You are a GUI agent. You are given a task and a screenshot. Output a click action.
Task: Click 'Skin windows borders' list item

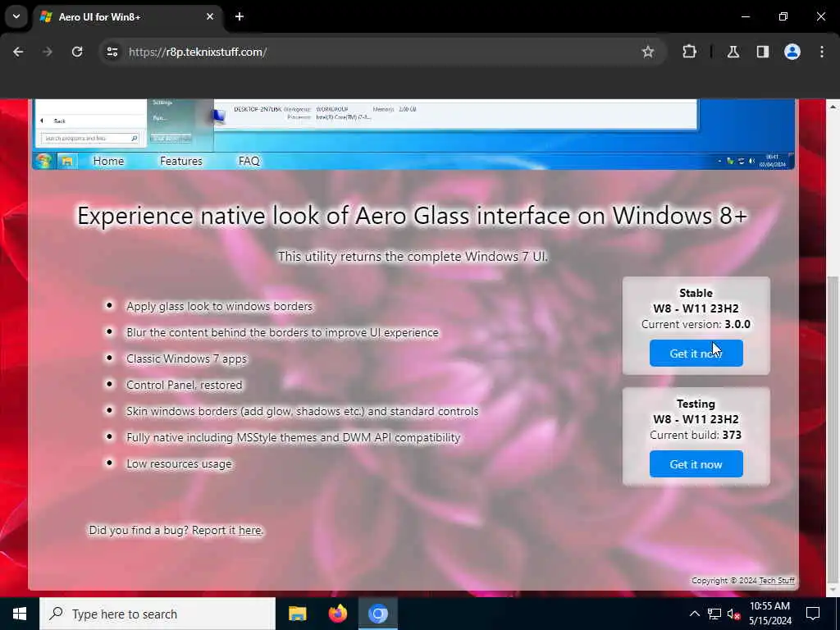[x=302, y=412]
